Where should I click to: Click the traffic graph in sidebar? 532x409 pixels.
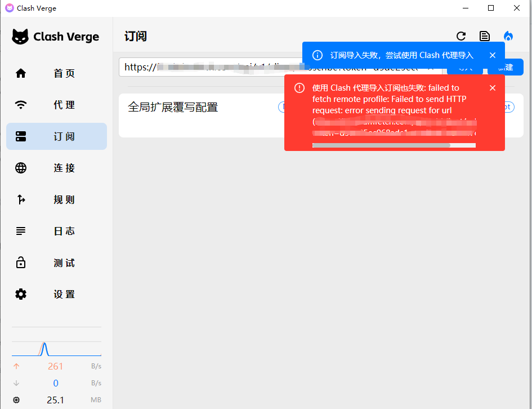pyautogui.click(x=56, y=349)
